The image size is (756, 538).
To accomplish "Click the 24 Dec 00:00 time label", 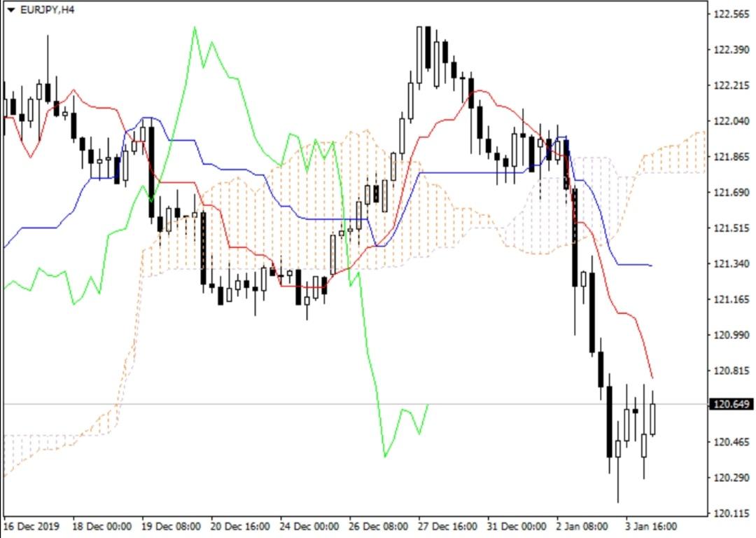I will pos(310,526).
